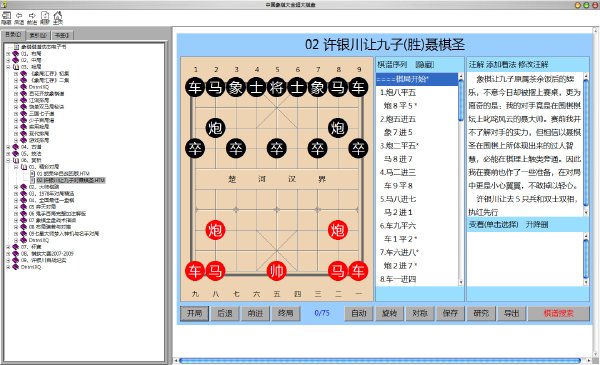Select the center black 卒 on file 5
This screenshot has width=600, height=365.
277,148
